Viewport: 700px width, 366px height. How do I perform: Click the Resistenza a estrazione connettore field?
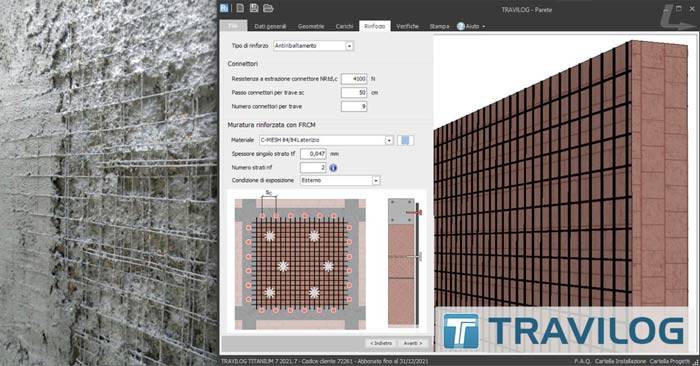tap(354, 79)
